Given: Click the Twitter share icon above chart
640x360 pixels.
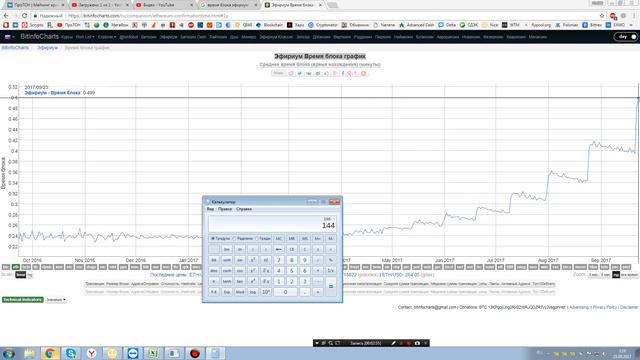Looking at the screenshot, I should (x=300, y=73).
